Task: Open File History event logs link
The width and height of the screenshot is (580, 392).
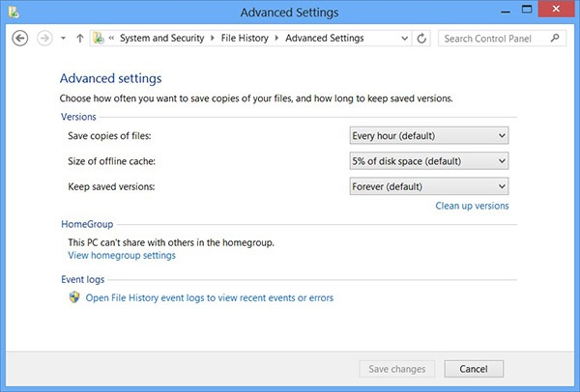Action: [210, 298]
